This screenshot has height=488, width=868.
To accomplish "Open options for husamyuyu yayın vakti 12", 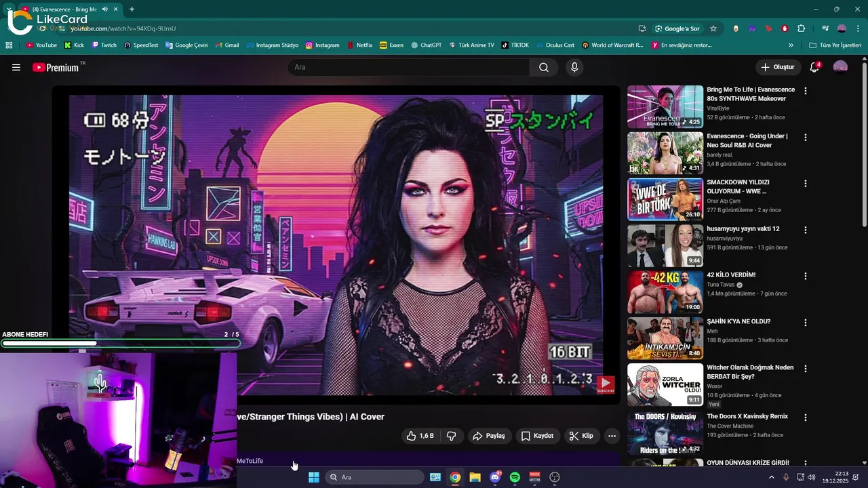I will tap(806, 230).
